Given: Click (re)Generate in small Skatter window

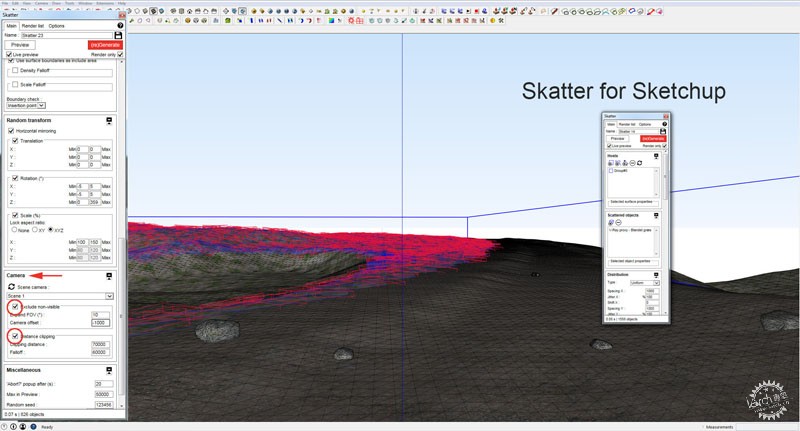Looking at the screenshot, I should pos(653,139).
